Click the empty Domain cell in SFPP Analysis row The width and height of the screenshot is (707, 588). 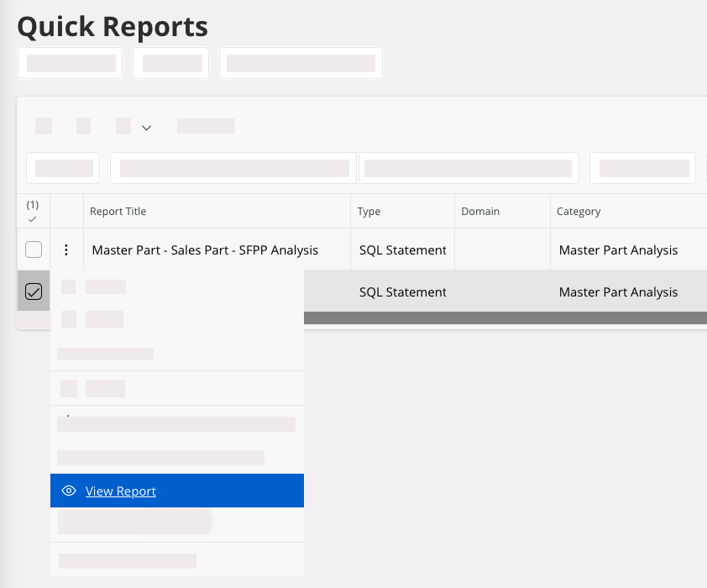(502, 249)
